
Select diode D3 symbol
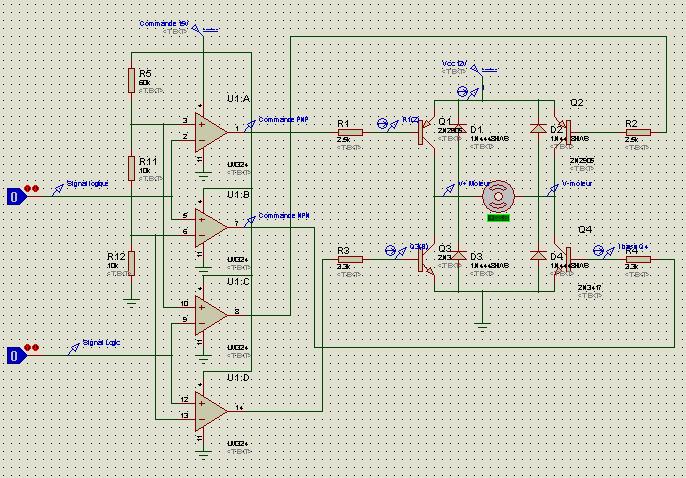[458, 255]
